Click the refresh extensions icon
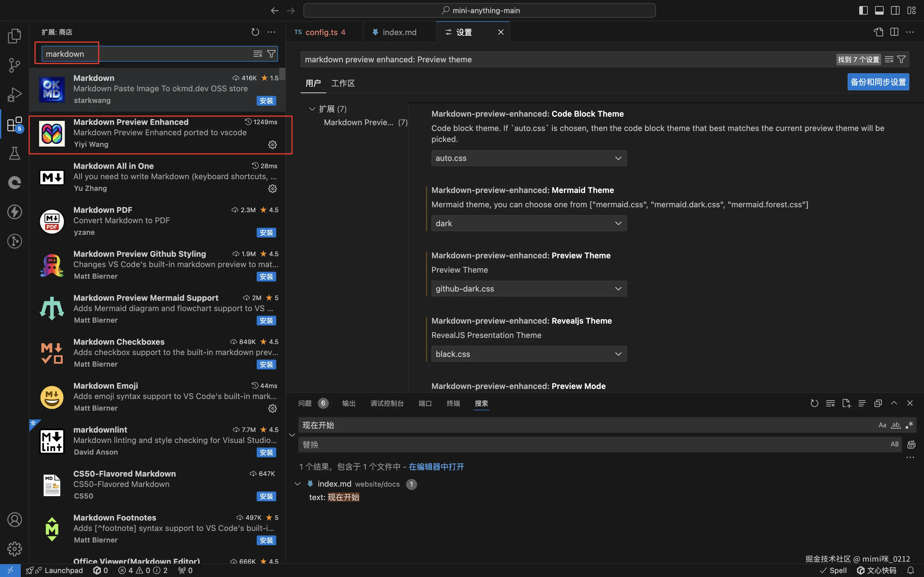This screenshot has height=577, width=924. pos(255,32)
